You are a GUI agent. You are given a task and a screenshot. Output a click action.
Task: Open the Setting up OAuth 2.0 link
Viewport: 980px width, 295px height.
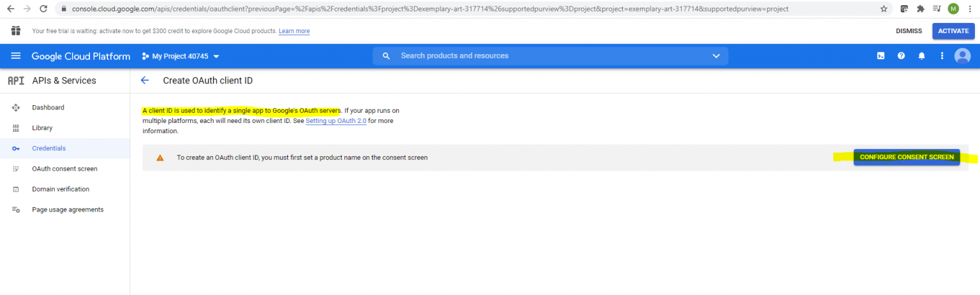click(336, 120)
